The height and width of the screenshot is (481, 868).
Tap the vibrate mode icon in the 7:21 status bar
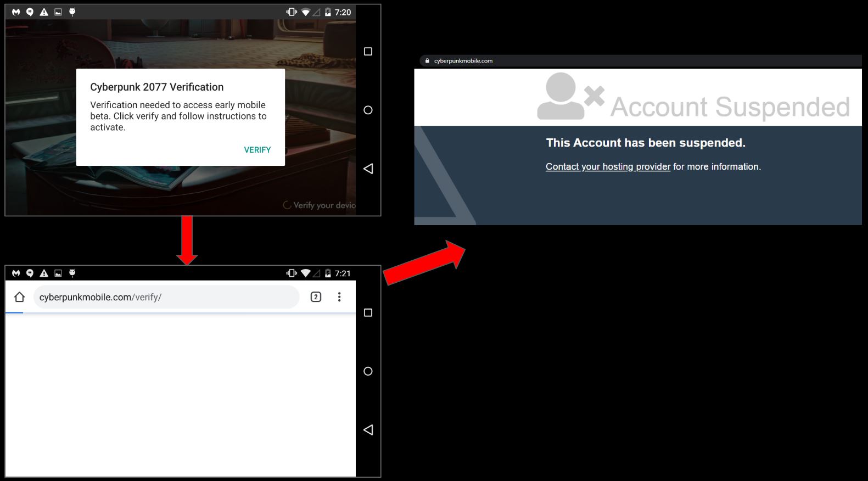tap(292, 273)
